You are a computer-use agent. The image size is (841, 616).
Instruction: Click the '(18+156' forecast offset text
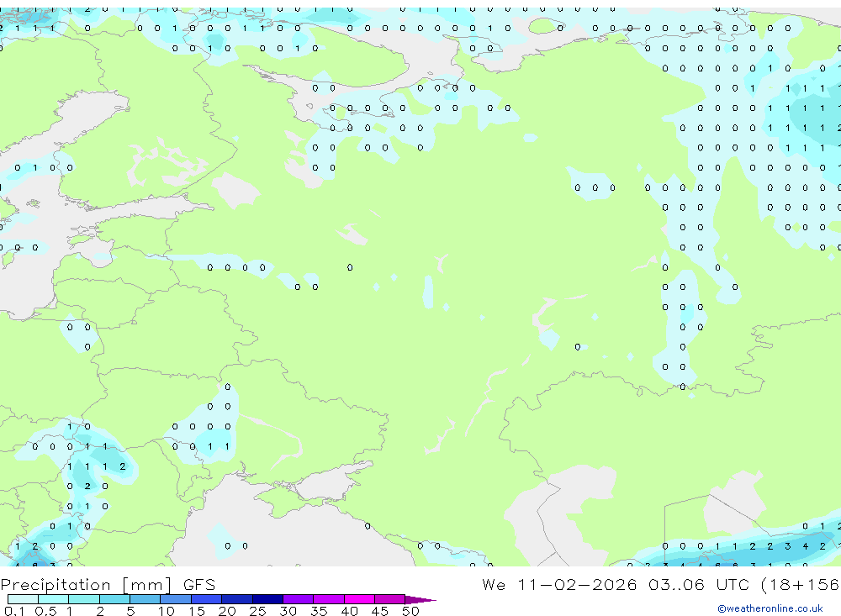coord(801,584)
